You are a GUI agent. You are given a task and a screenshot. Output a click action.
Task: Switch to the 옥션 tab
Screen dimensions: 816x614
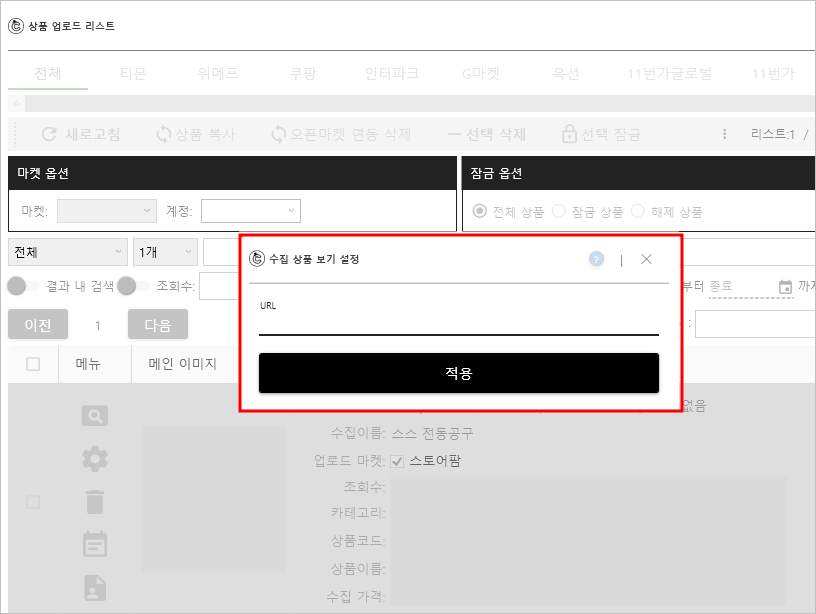(565, 73)
